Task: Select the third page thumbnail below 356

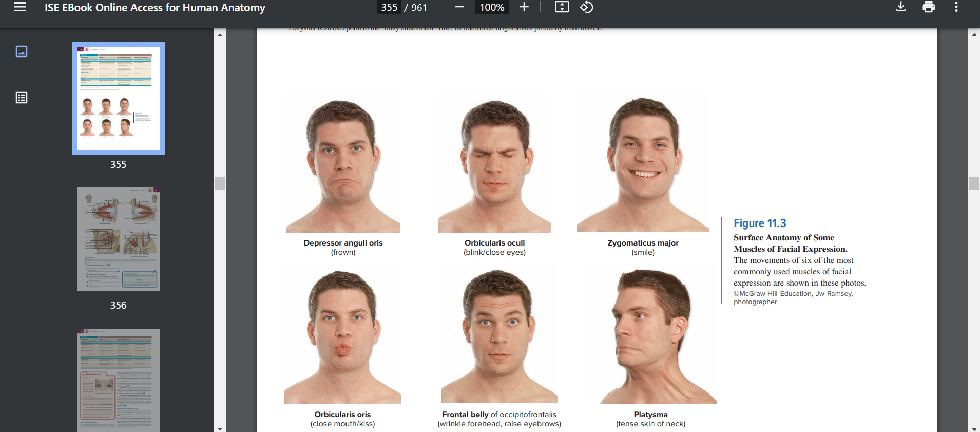Action: coord(119,379)
